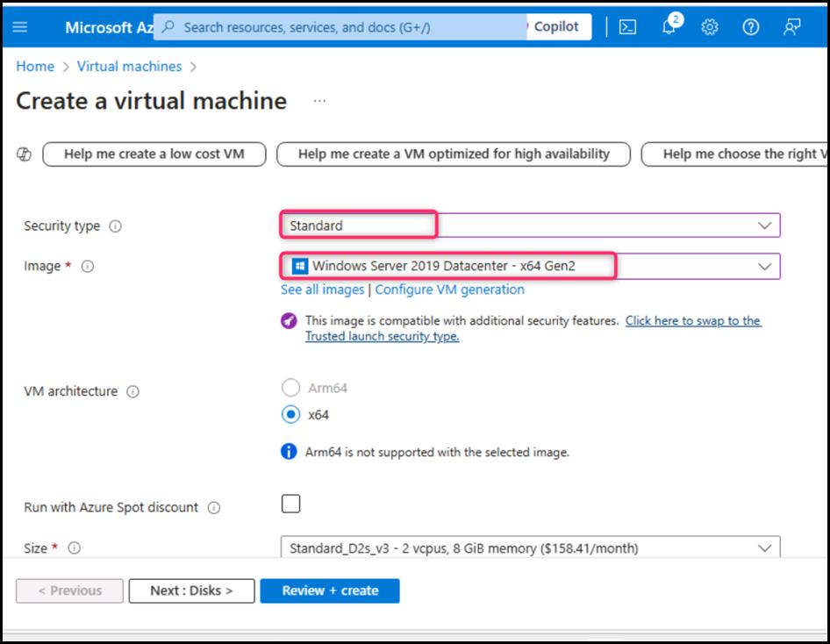
Task: Open the Image dropdown list
Action: point(764,266)
